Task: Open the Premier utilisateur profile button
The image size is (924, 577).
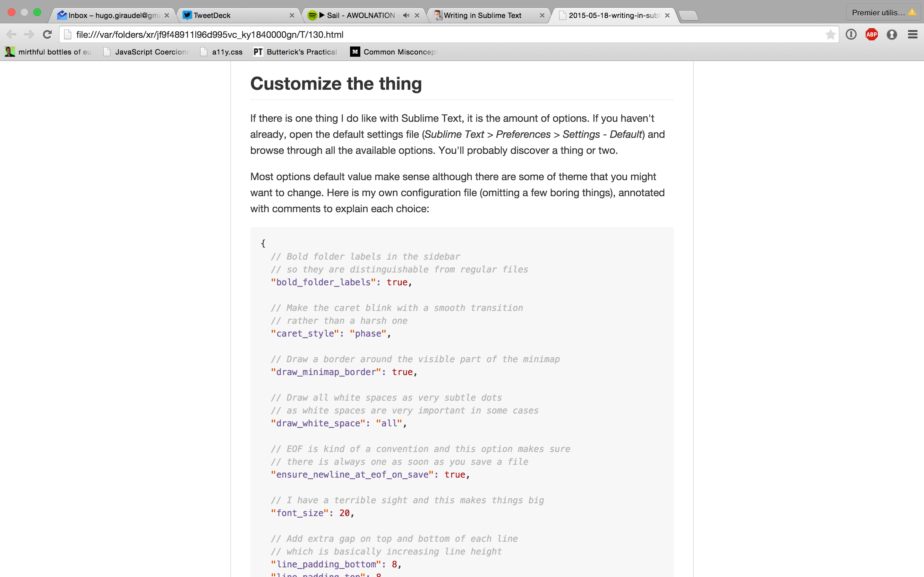Action: coord(883,13)
